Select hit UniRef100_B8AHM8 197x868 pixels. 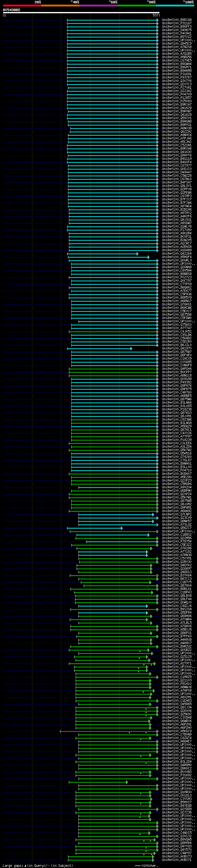176,71
